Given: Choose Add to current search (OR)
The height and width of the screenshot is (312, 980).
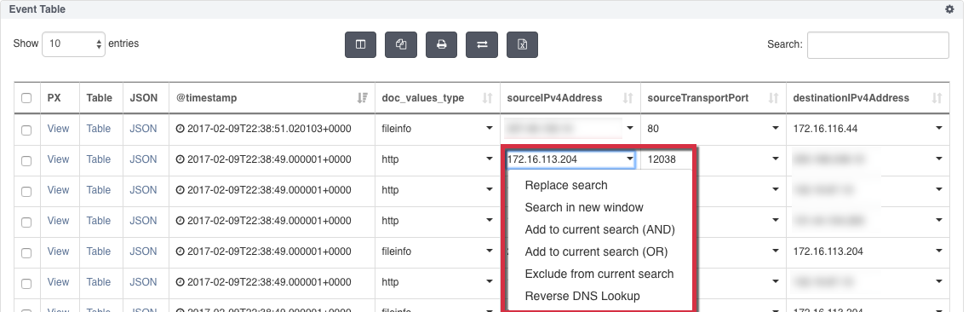Looking at the screenshot, I should click(x=596, y=251).
